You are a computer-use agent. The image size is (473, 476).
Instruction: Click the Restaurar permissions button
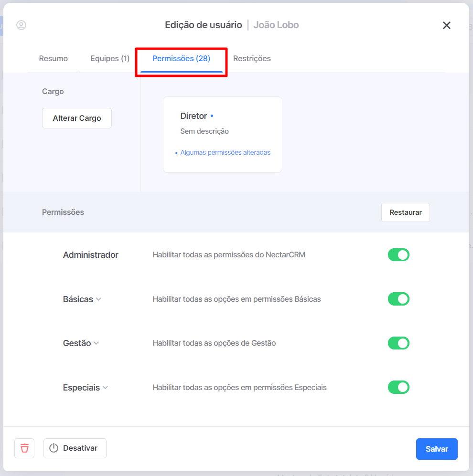pyautogui.click(x=406, y=212)
